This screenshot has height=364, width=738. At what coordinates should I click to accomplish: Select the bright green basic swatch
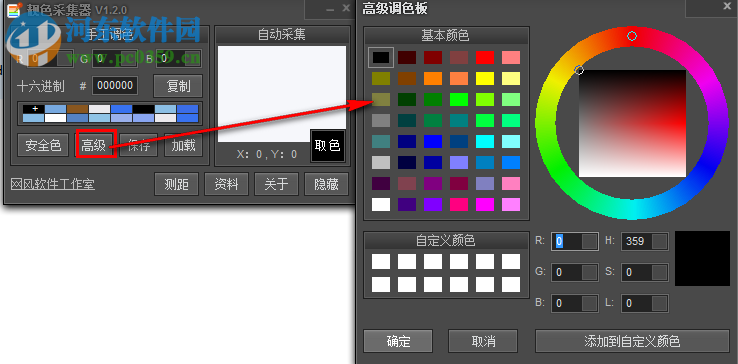pos(459,99)
